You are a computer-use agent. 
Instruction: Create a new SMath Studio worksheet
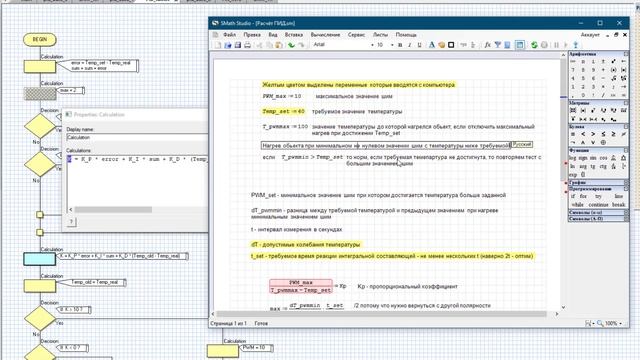218,45
